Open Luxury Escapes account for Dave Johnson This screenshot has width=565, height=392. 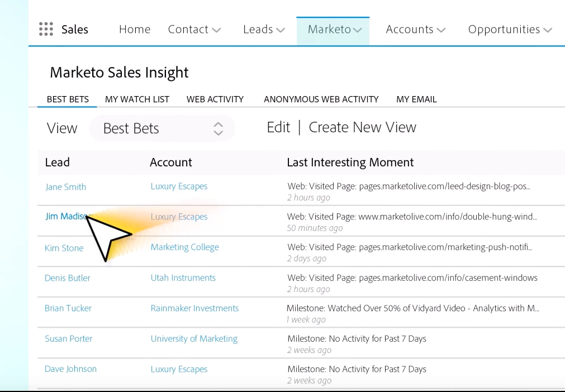(x=179, y=370)
